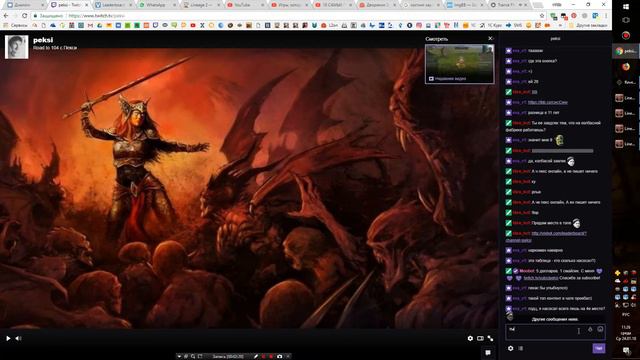The height and width of the screenshot is (360, 640).
Task: Focus the chat message input field
Action: pyautogui.click(x=555, y=332)
